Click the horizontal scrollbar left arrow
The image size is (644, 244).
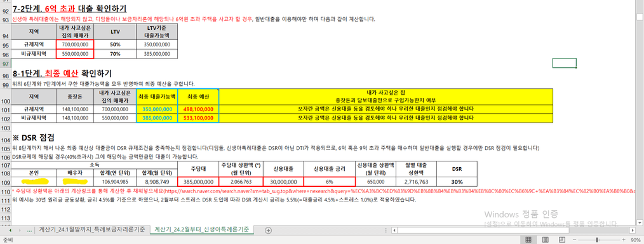pos(394,231)
